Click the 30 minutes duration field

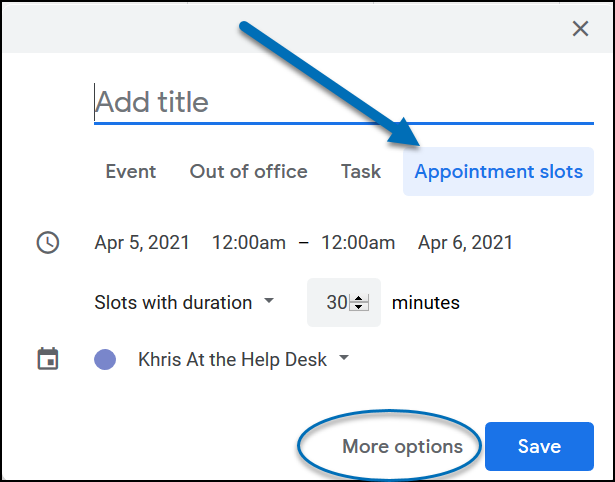337,302
